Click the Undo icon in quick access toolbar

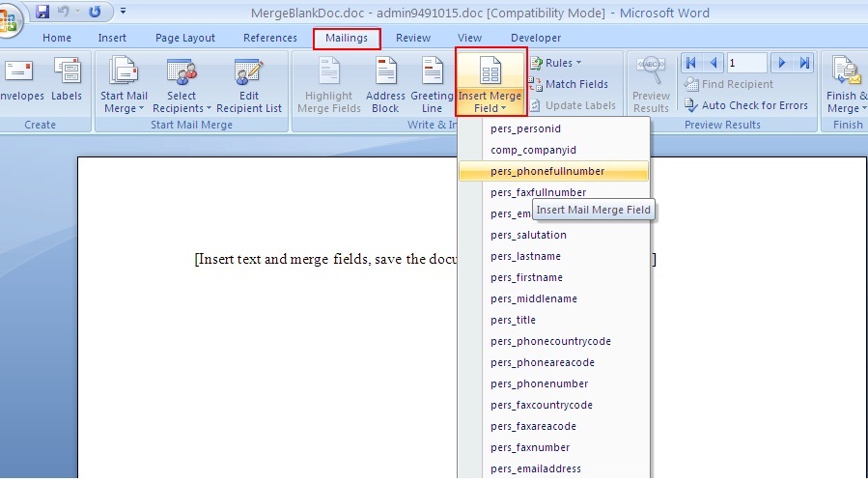coord(63,12)
